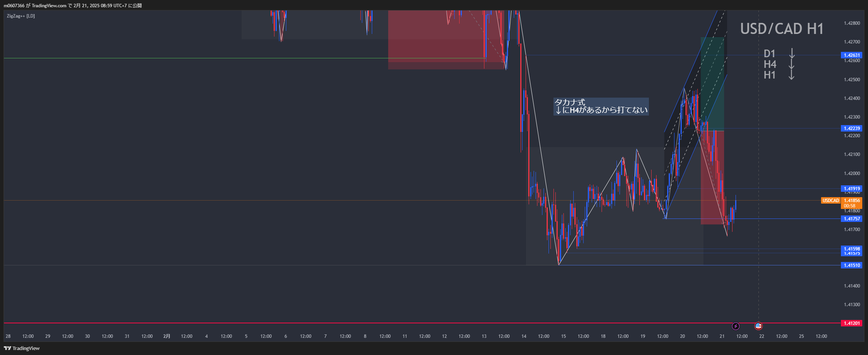Select the H1 down arrow annotation
The image size is (868, 355).
click(x=792, y=75)
